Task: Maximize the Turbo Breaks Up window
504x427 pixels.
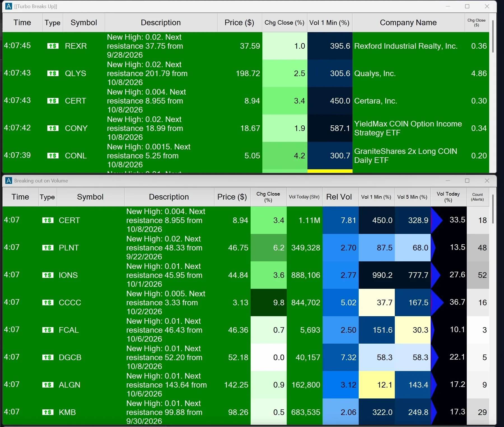Action: point(467,6)
